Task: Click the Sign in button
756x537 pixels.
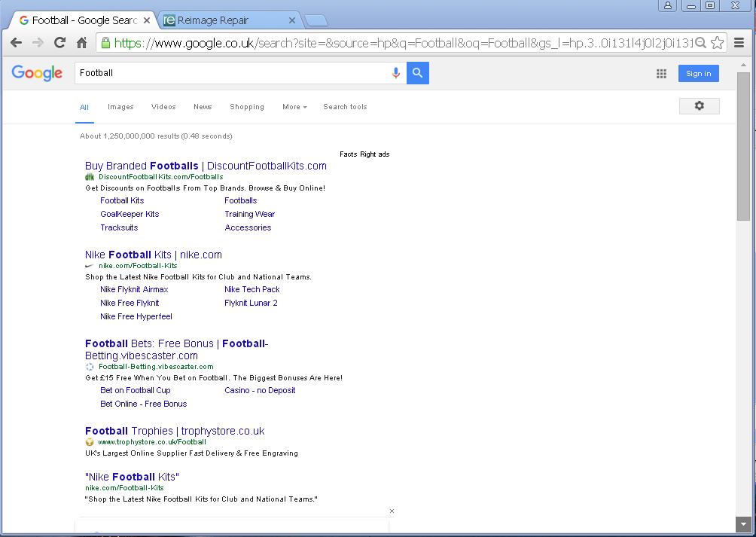Action: click(x=698, y=73)
